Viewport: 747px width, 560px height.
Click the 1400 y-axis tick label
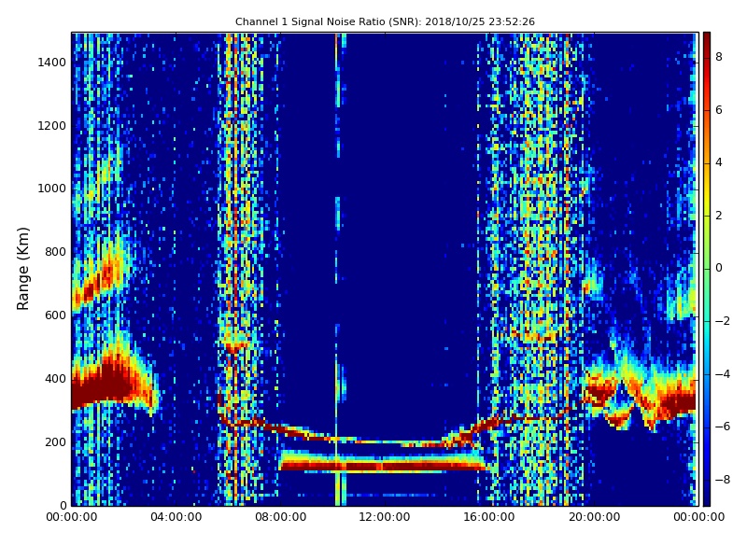coord(52,63)
